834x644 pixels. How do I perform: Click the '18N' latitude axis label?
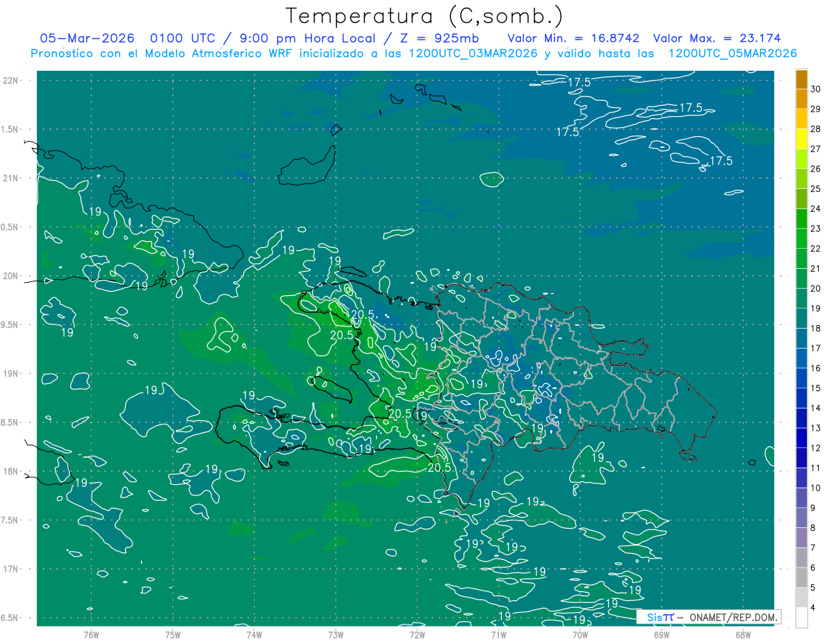click(11, 471)
